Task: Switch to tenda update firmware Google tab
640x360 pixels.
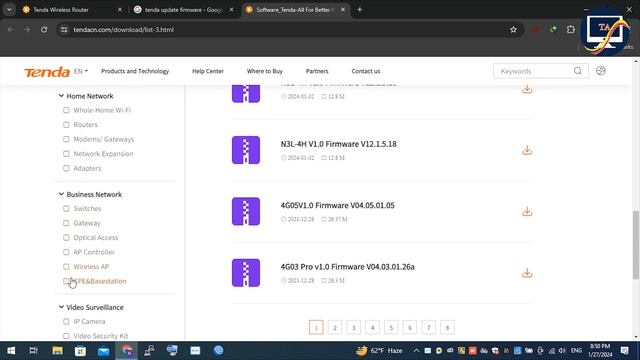Action: coord(184,9)
